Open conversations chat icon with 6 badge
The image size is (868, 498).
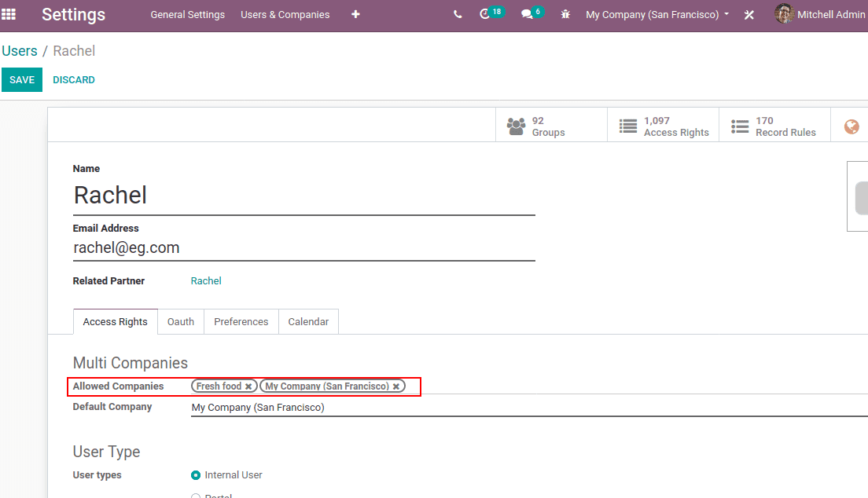532,13
